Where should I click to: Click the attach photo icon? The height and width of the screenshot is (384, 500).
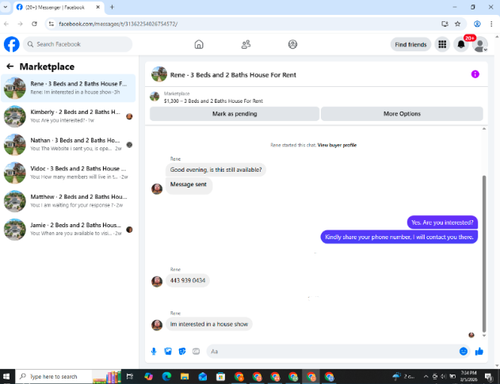pyautogui.click(x=168, y=351)
